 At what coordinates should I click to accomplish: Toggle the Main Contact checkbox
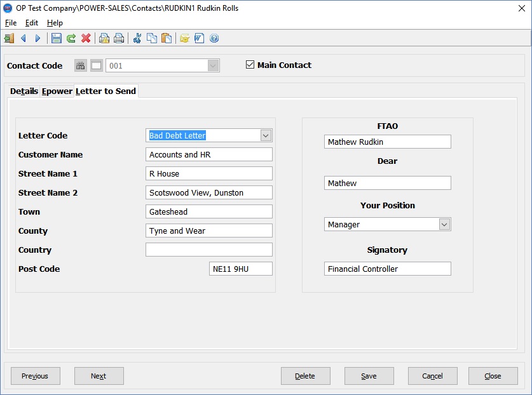[x=250, y=65]
